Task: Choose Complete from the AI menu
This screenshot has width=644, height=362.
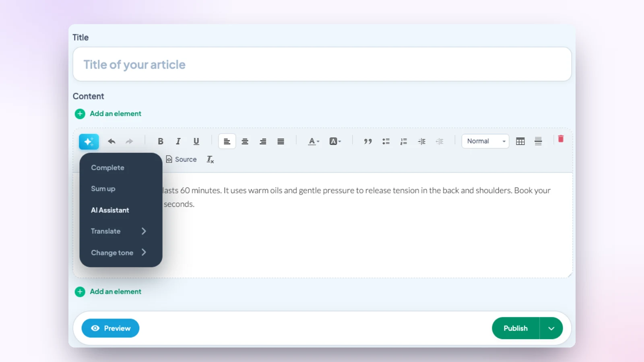Action: pyautogui.click(x=107, y=168)
